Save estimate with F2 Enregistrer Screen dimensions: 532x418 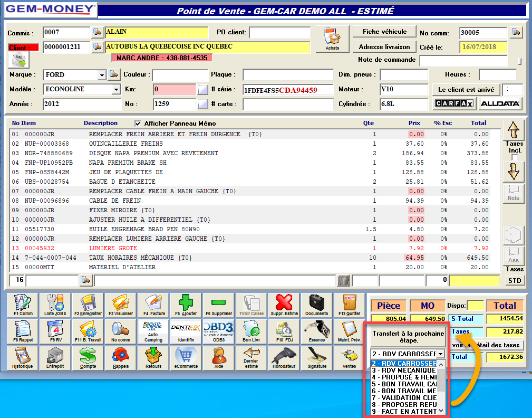coord(88,305)
